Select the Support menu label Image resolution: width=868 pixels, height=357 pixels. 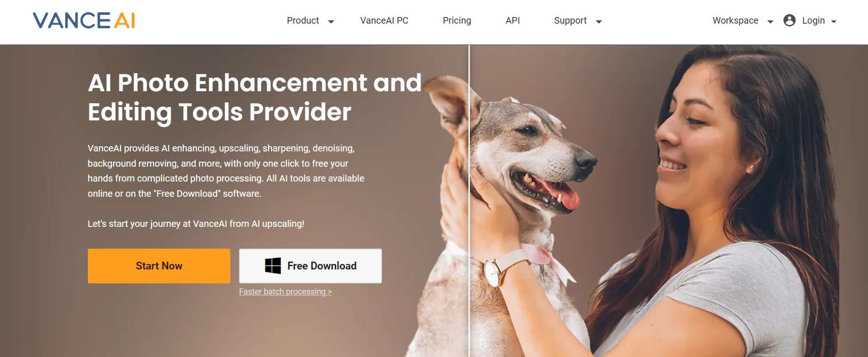tap(570, 20)
